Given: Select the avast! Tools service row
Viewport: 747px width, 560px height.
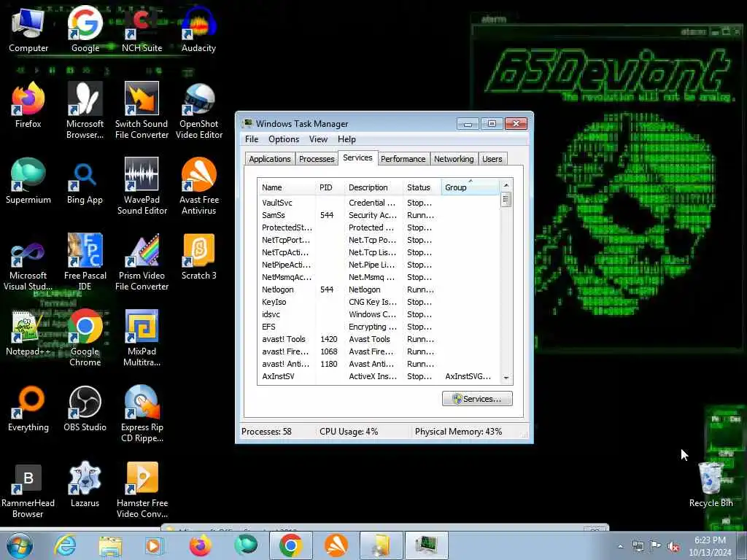Looking at the screenshot, I should coord(379,338).
